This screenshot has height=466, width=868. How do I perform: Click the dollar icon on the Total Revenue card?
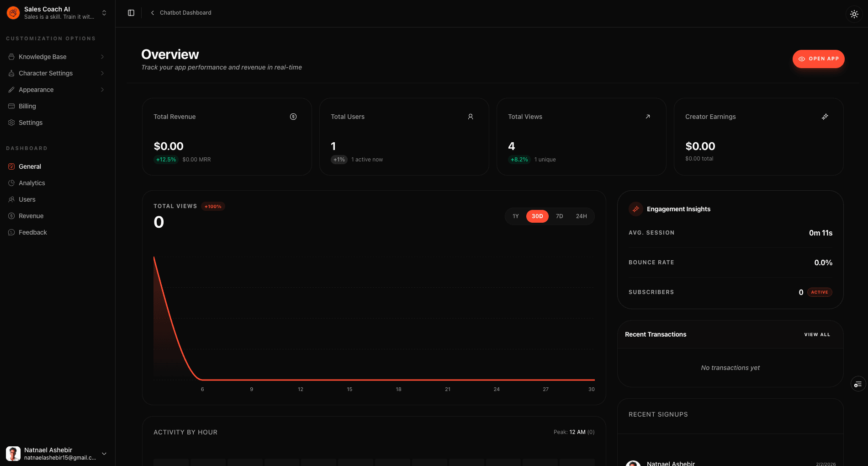pos(293,117)
